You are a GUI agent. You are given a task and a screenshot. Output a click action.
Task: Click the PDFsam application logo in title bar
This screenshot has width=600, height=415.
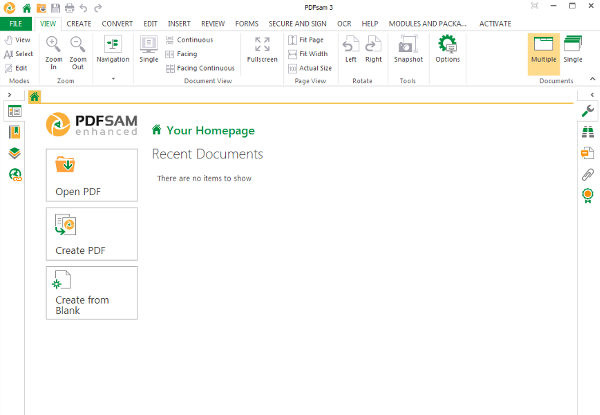pyautogui.click(x=9, y=8)
